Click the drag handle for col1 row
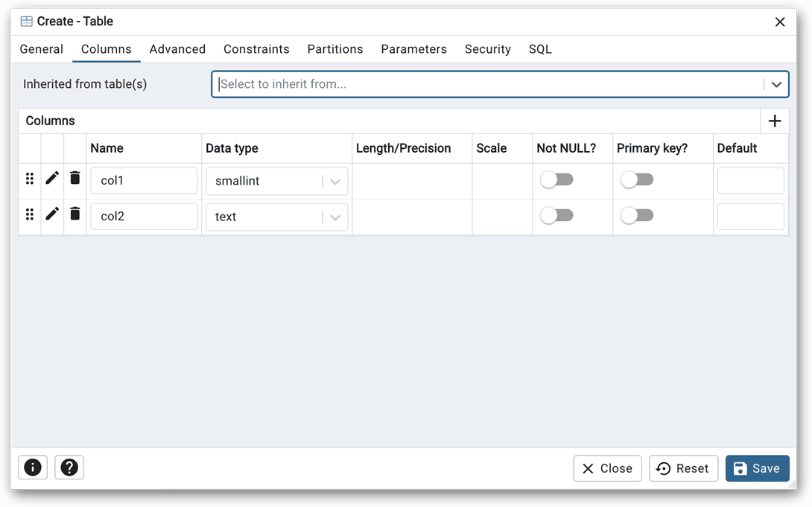The height and width of the screenshot is (507, 812). pos(30,178)
